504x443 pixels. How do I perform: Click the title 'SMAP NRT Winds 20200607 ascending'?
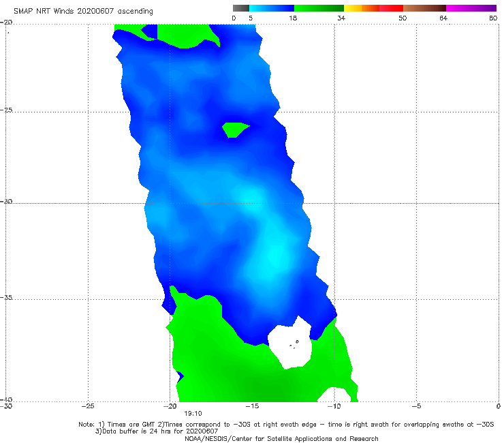tap(83, 11)
